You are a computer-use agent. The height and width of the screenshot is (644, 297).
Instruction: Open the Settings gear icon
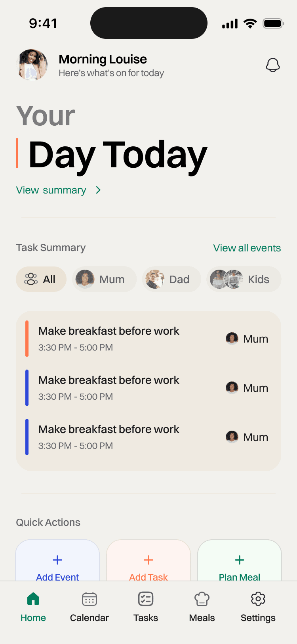pos(258,598)
